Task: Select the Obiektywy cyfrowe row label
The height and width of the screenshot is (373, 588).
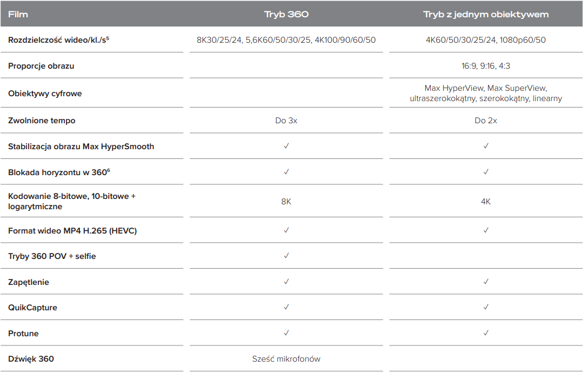Action: [x=45, y=94]
